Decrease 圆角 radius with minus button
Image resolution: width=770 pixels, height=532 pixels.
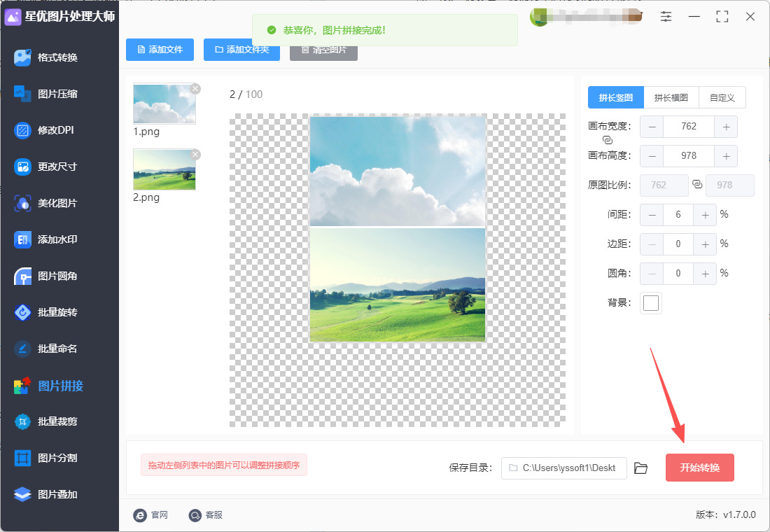tap(652, 274)
